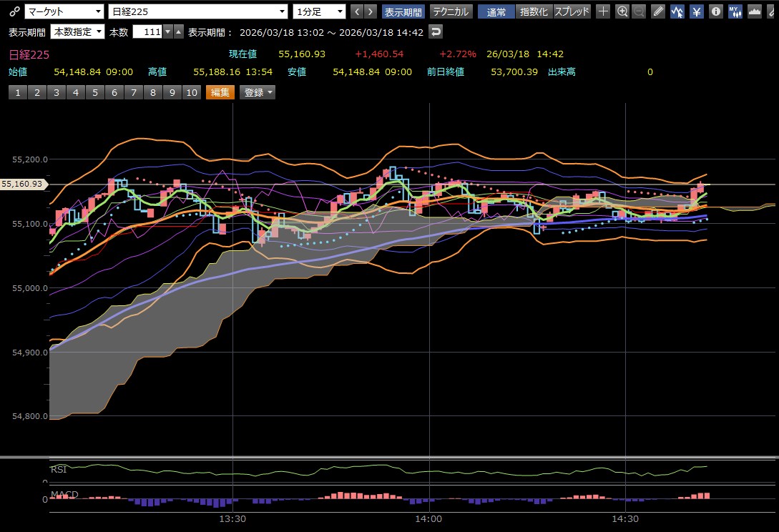The width and height of the screenshot is (779, 532).
Task: Toggle the テクニカル technical indicators button
Action: pos(451,11)
